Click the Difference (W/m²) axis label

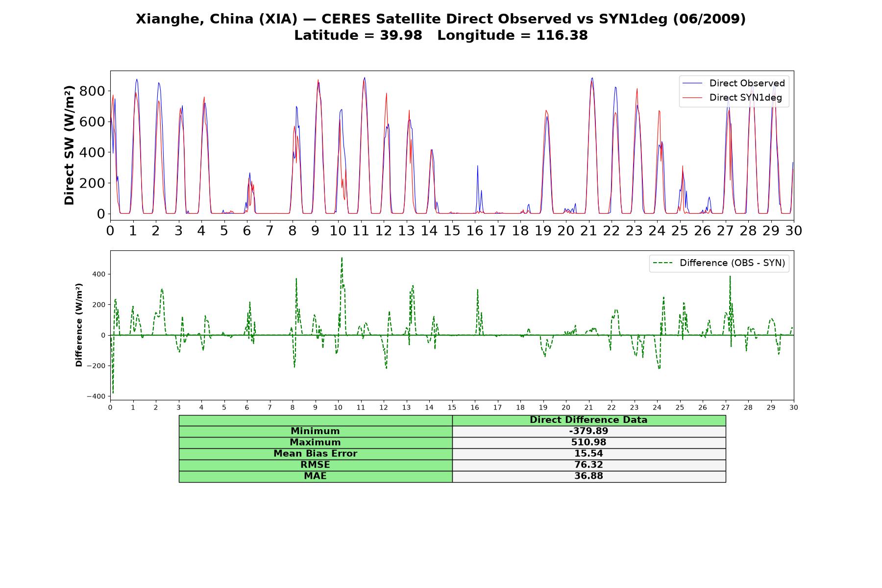[79, 325]
